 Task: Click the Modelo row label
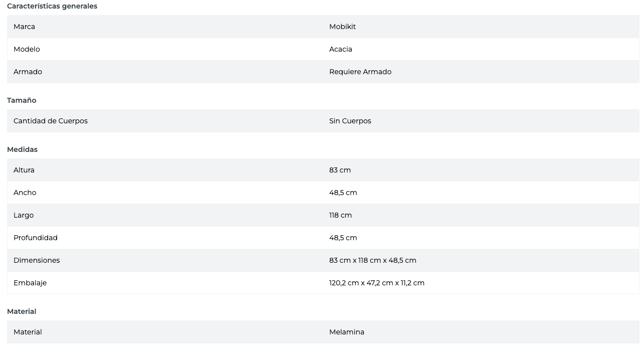(27, 49)
